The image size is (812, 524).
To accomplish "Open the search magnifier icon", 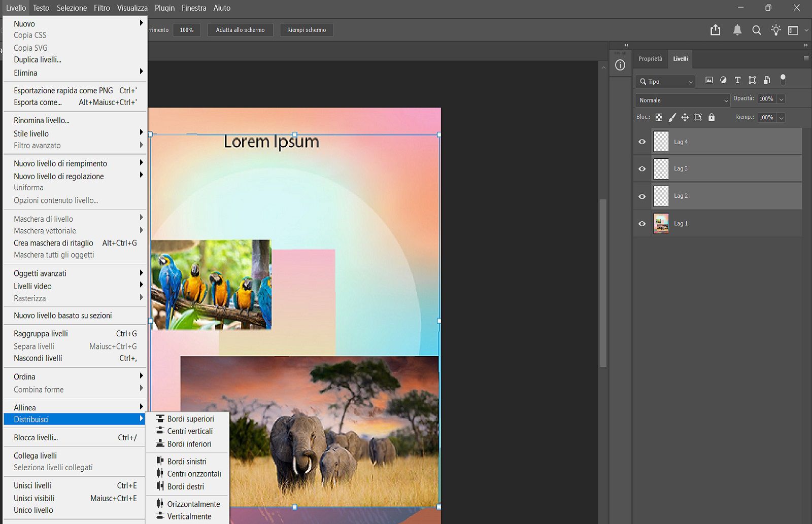I will 756,30.
